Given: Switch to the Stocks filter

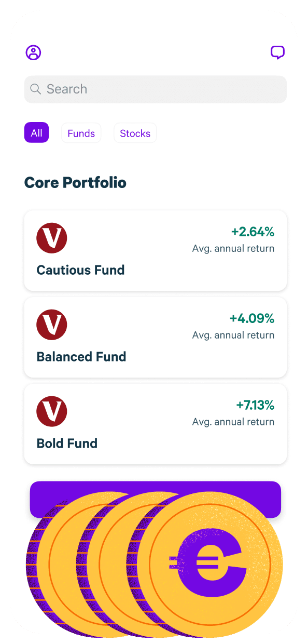Looking at the screenshot, I should (135, 133).
